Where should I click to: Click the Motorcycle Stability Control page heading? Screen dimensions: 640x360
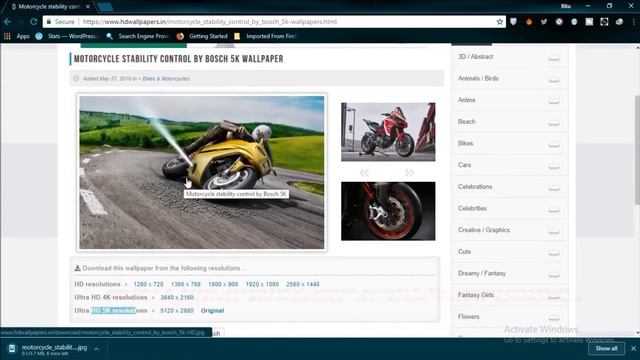[178, 59]
